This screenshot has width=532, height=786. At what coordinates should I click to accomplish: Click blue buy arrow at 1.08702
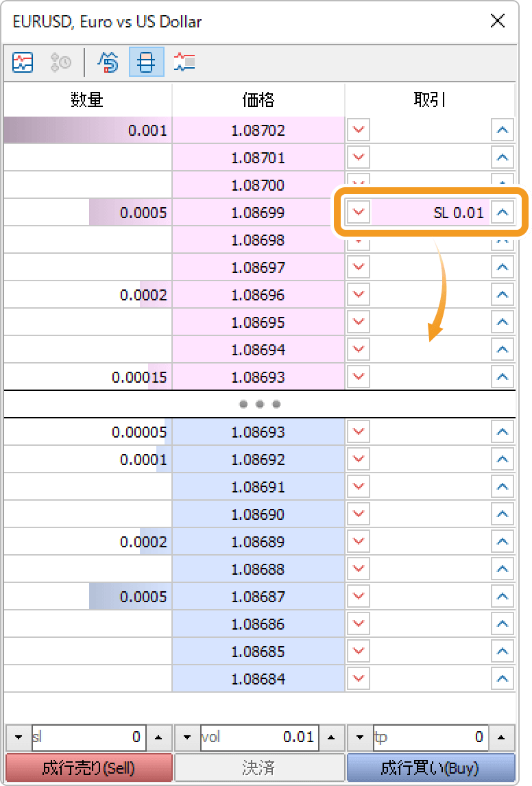(x=503, y=130)
